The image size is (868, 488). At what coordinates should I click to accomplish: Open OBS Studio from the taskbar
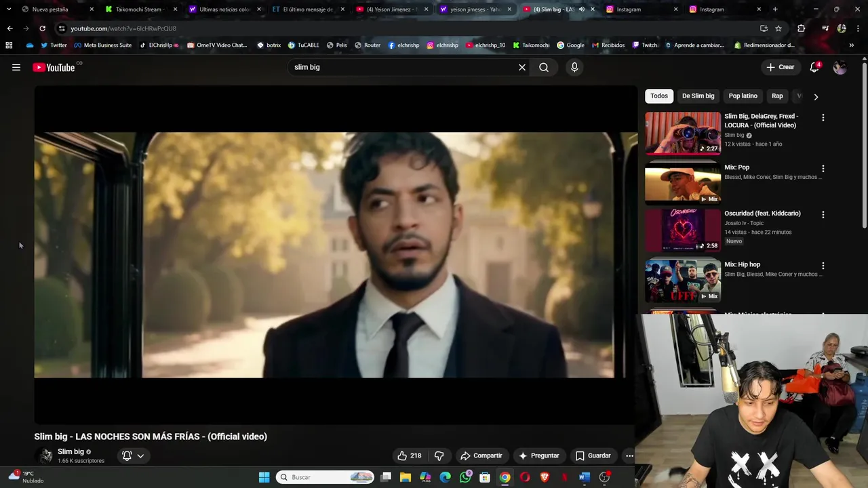click(x=604, y=477)
